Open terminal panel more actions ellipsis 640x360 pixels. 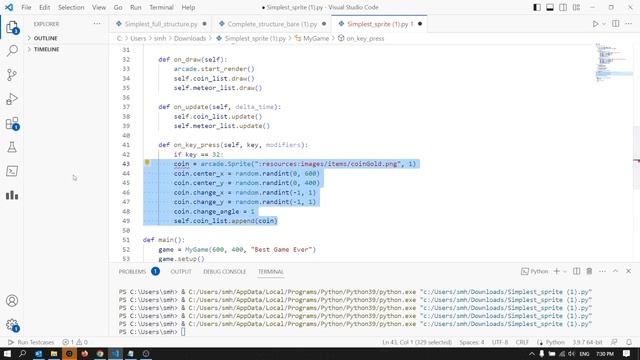pos(602,271)
